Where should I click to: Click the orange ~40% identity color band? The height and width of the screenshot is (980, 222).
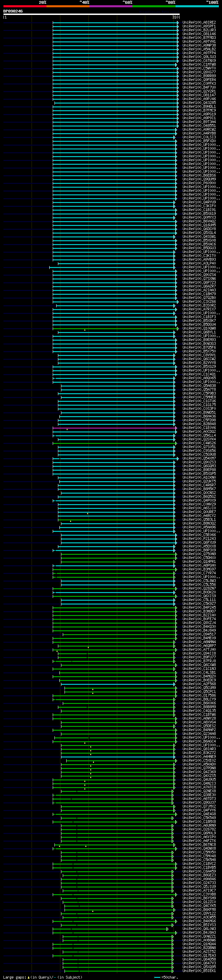point(68,6)
